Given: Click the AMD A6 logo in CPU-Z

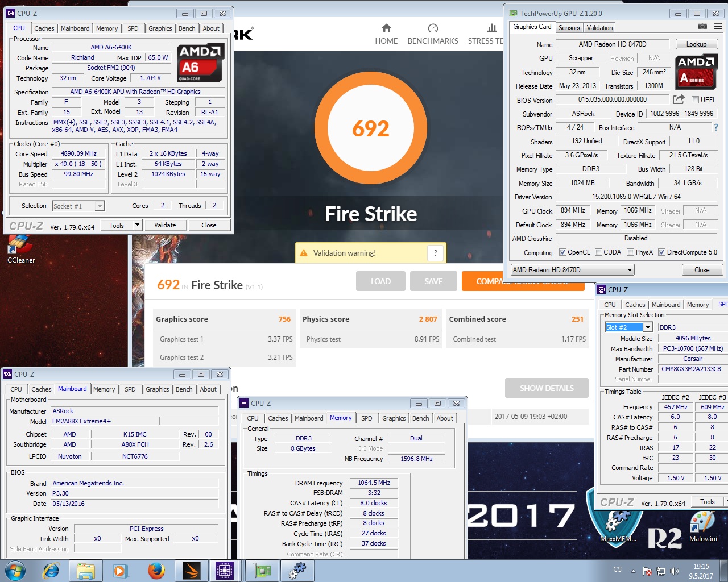Looking at the screenshot, I should point(200,64).
